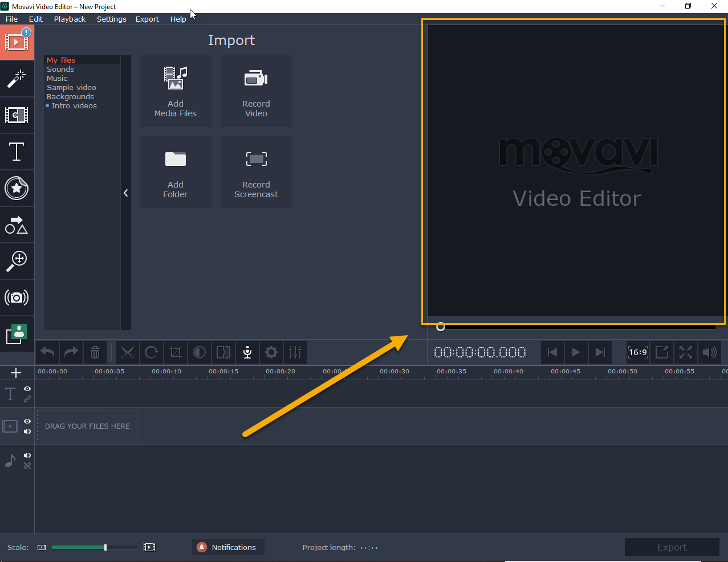
Task: Toggle titles track visibility eye
Action: [27, 389]
